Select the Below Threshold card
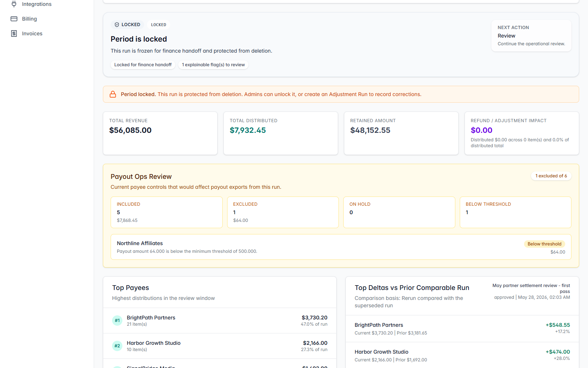The height and width of the screenshot is (368, 588). (516, 212)
